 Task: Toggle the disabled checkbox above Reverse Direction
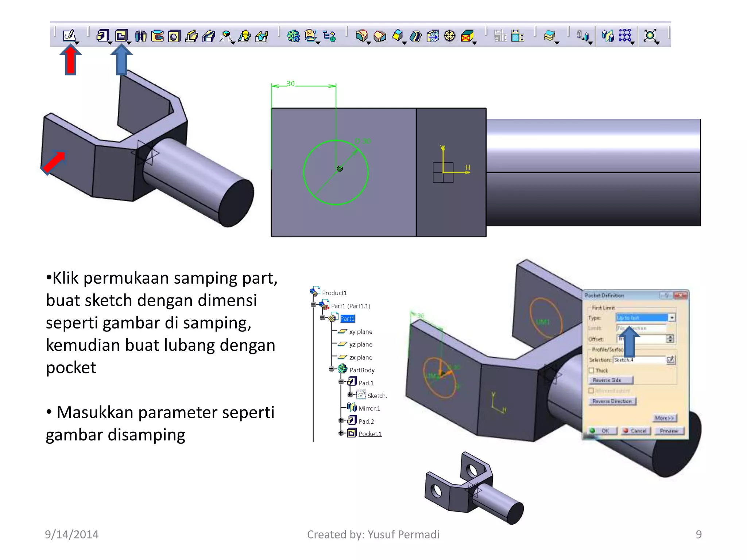591,390
